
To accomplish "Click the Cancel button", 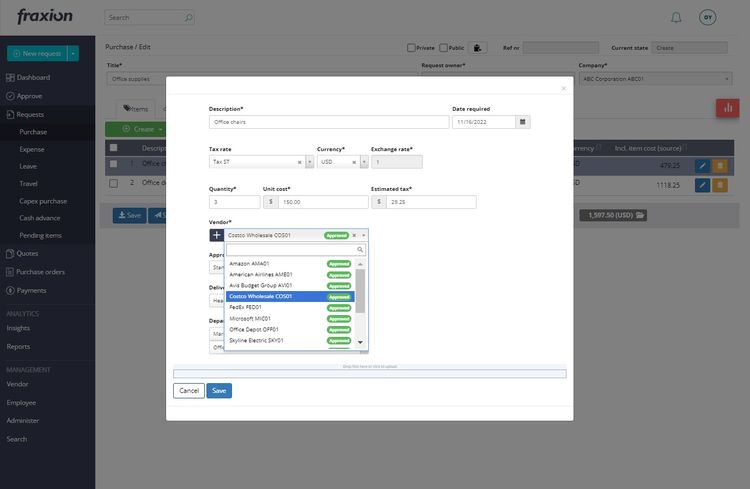I will (x=189, y=391).
